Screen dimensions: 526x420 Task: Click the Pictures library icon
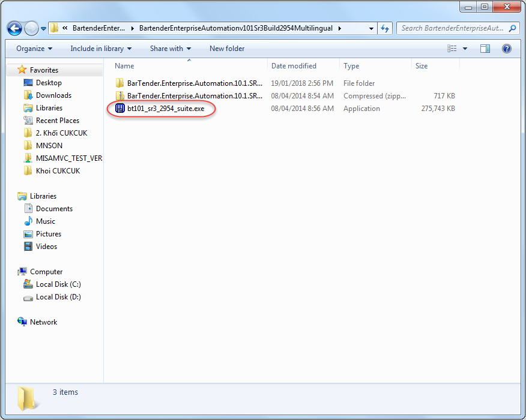click(28, 234)
